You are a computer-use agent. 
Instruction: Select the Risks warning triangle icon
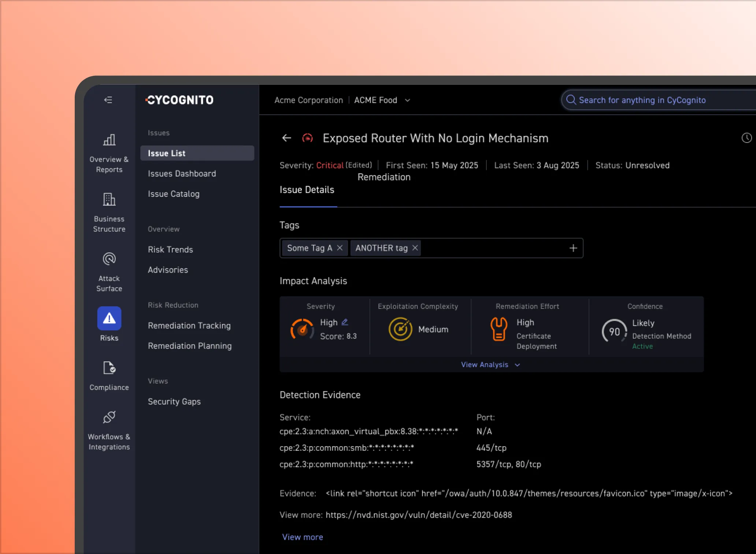click(109, 318)
